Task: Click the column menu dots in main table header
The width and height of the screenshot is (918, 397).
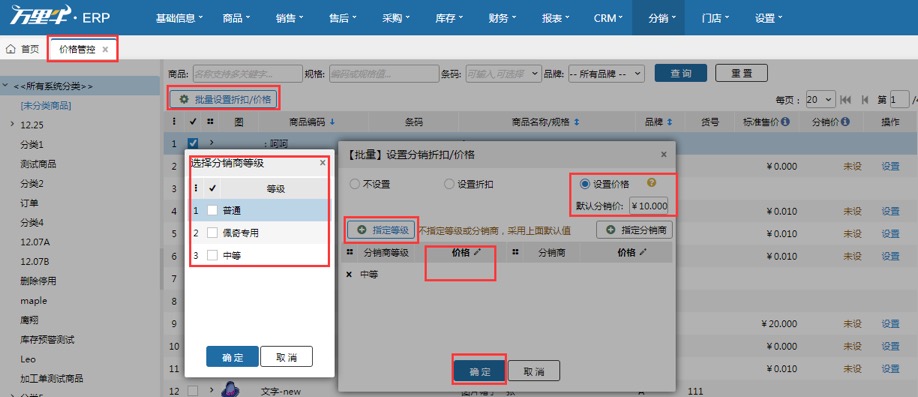Action: 173,122
